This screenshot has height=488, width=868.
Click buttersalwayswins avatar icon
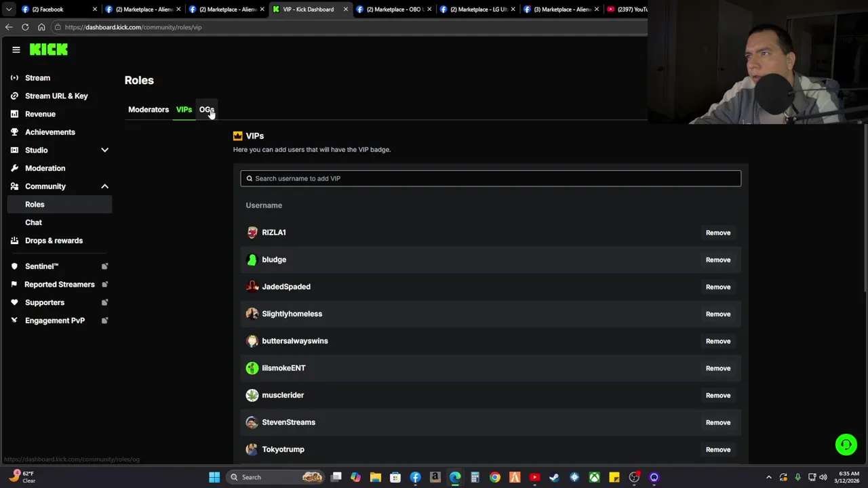point(252,341)
